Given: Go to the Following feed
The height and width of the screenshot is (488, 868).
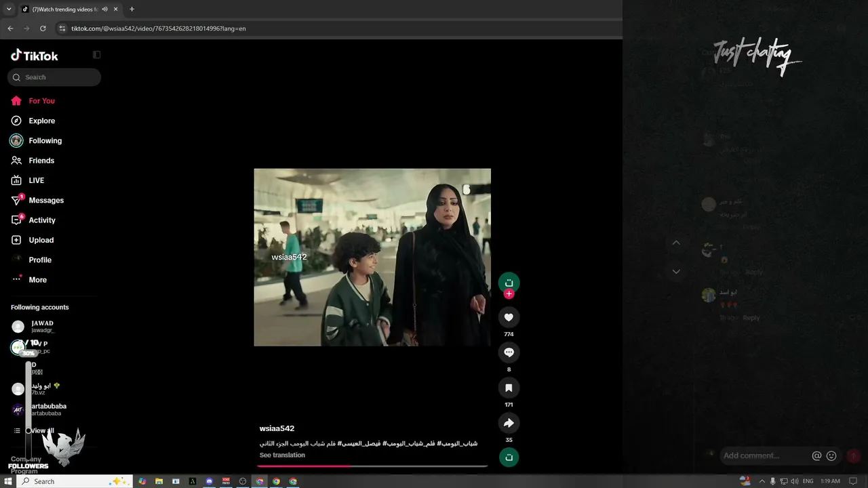Looking at the screenshot, I should point(37,141).
